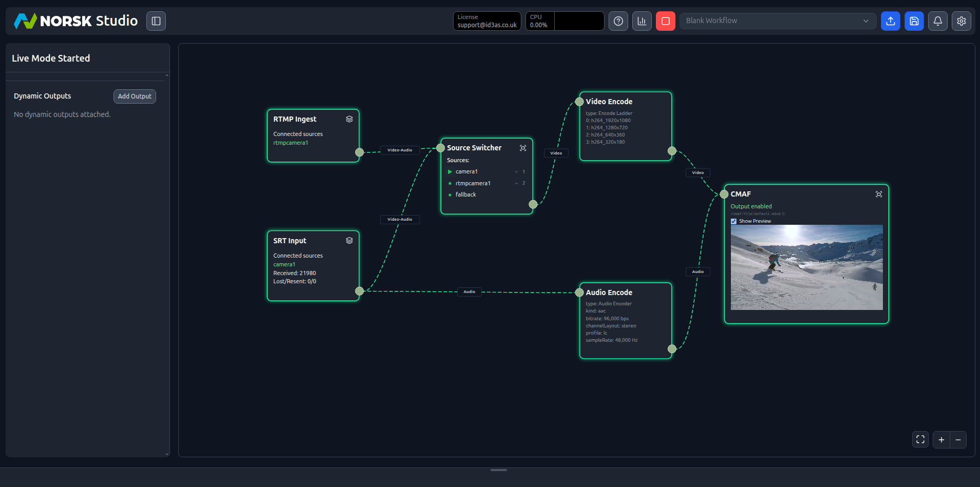
Task: Click the Video Encode node title
Action: (609, 102)
